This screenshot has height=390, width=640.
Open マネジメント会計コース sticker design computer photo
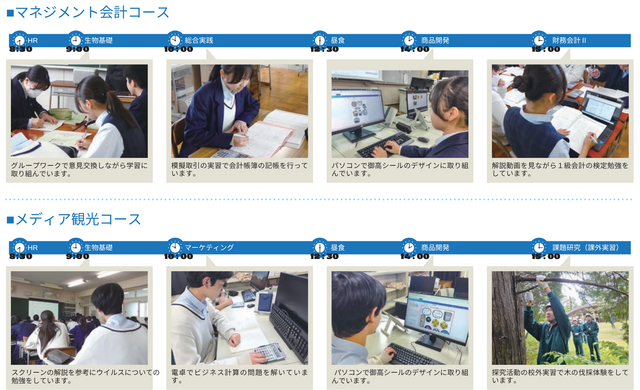pyautogui.click(x=400, y=114)
